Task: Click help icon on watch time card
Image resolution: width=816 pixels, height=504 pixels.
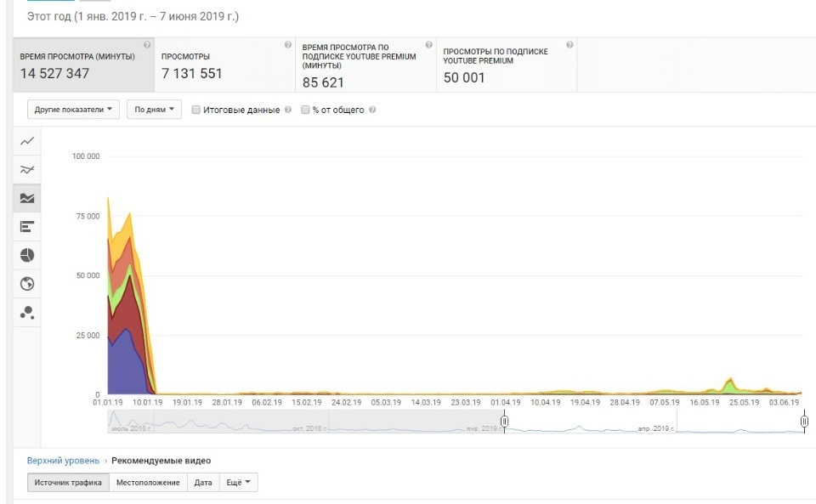Action: tap(147, 45)
